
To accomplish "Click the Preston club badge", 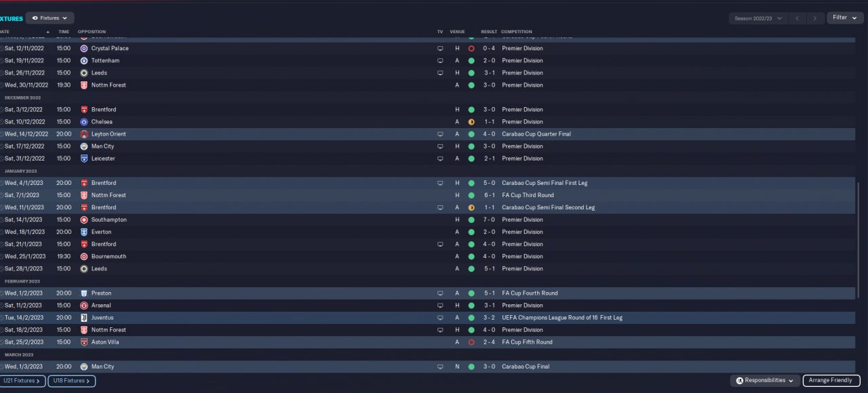I will pos(84,293).
